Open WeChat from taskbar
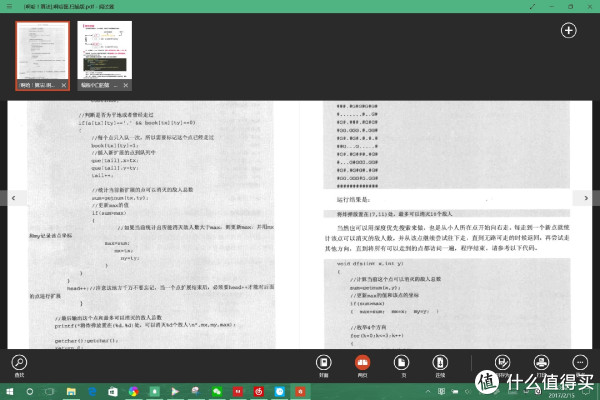Image resolution: width=600 pixels, height=400 pixels. pos(217,392)
